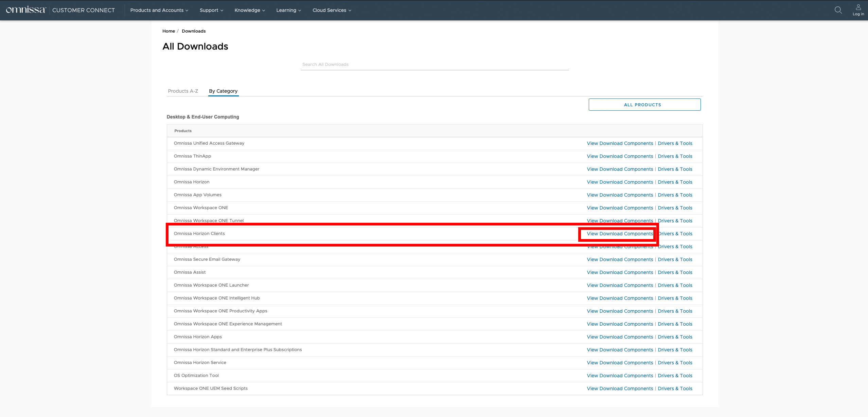View Download Components for Omnissa Horizon

tap(620, 182)
